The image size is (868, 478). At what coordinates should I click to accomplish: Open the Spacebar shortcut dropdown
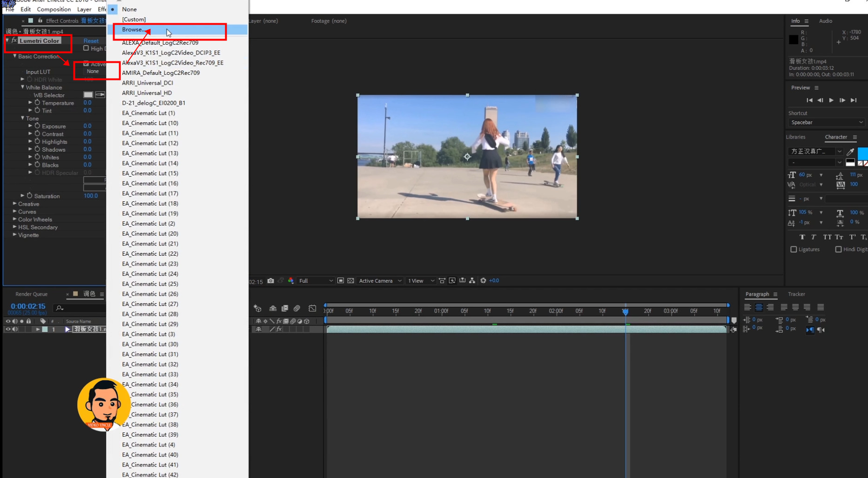coord(827,122)
